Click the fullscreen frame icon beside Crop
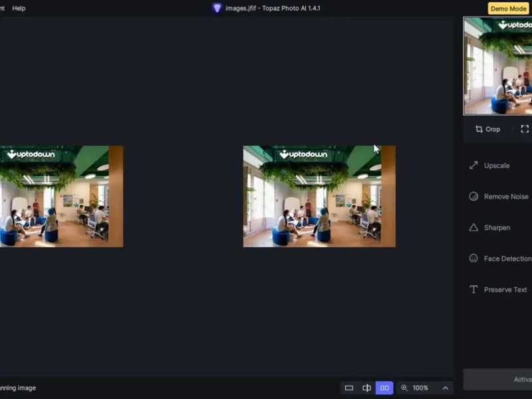532x399 pixels. point(525,129)
